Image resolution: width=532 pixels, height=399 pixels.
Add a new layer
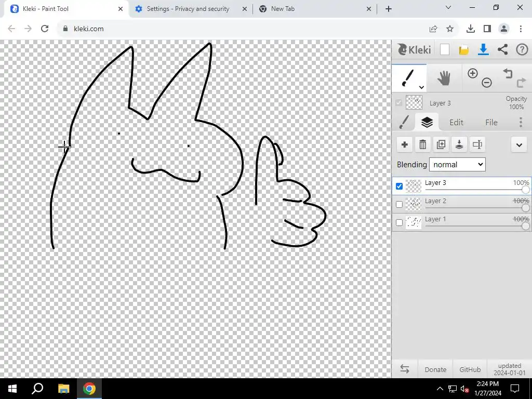pos(404,145)
